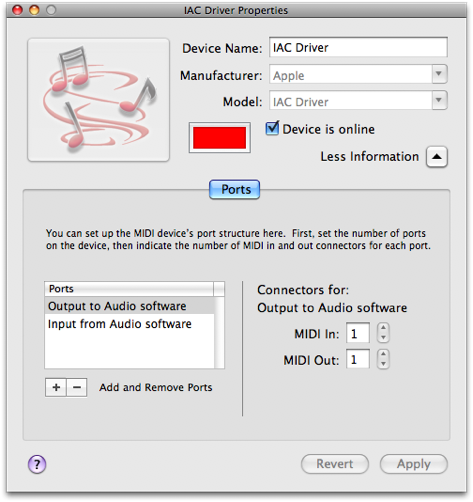This screenshot has height=502, width=473.
Task: Remove selected port with the minus button
Action: point(77,387)
